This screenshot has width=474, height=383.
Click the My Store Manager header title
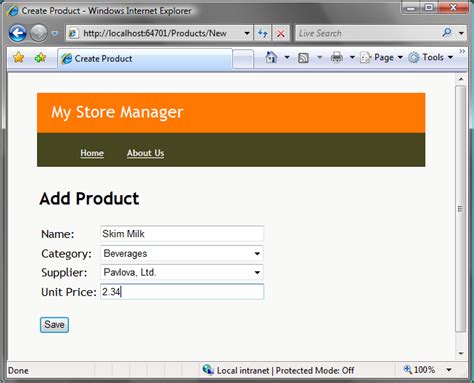[117, 113]
